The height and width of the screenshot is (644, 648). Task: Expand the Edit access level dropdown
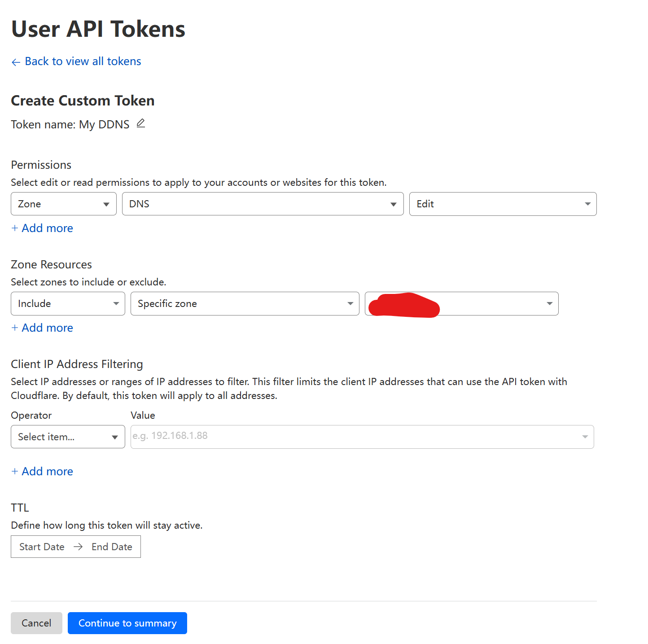click(x=502, y=204)
